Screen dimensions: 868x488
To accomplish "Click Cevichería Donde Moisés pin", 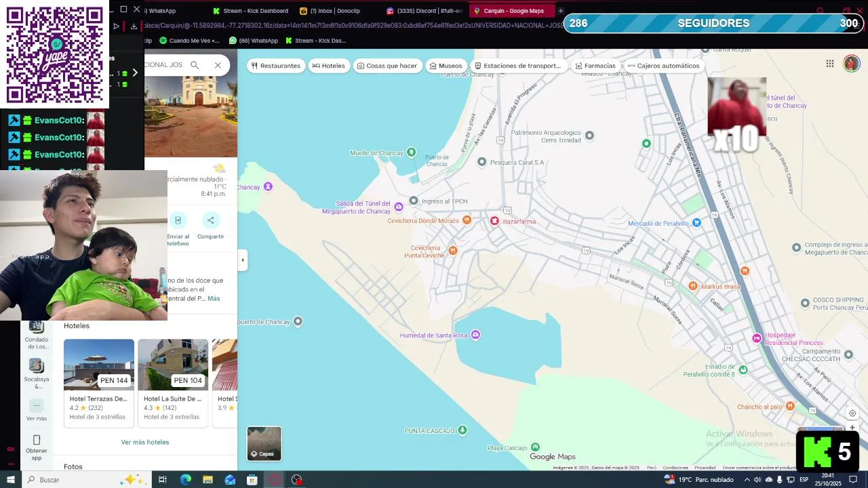I will (467, 220).
